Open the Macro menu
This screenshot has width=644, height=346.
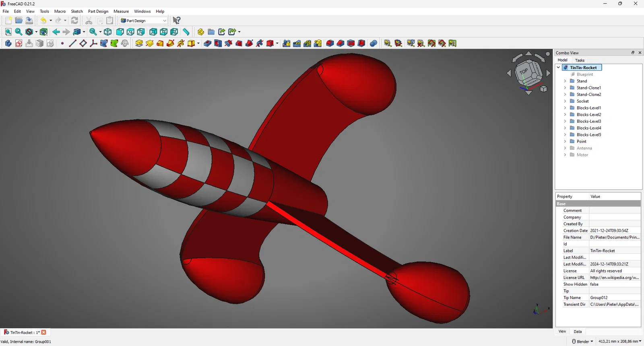tap(60, 11)
